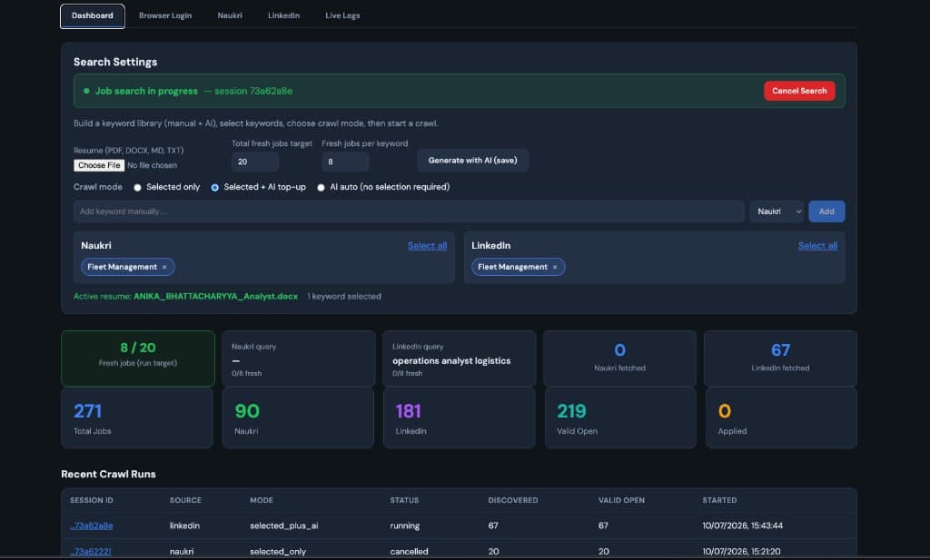
Task: Click the 'cancelled' status cell
Action: [409, 551]
